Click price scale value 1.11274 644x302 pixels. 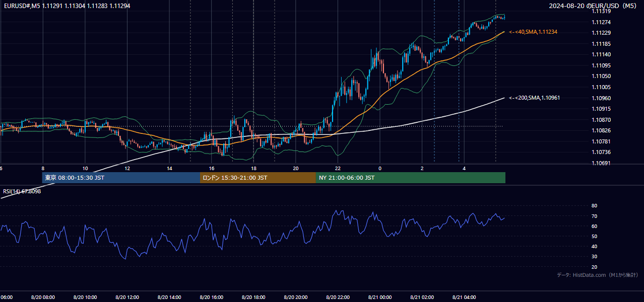point(602,22)
